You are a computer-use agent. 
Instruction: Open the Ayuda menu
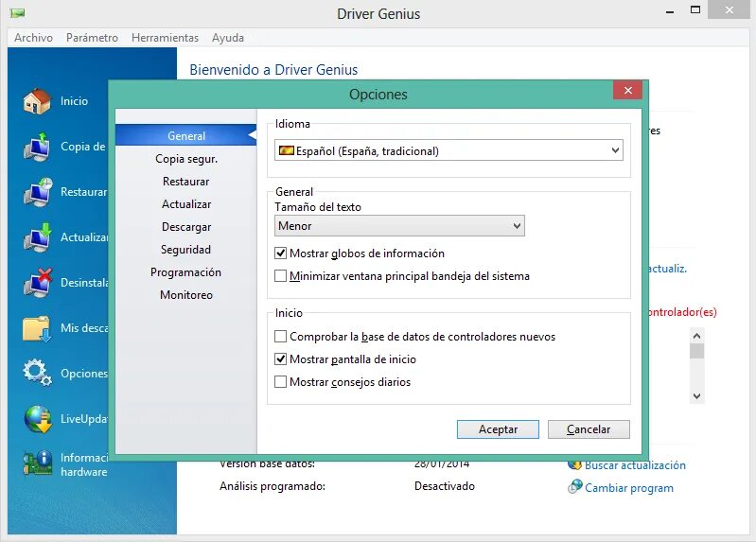(228, 38)
